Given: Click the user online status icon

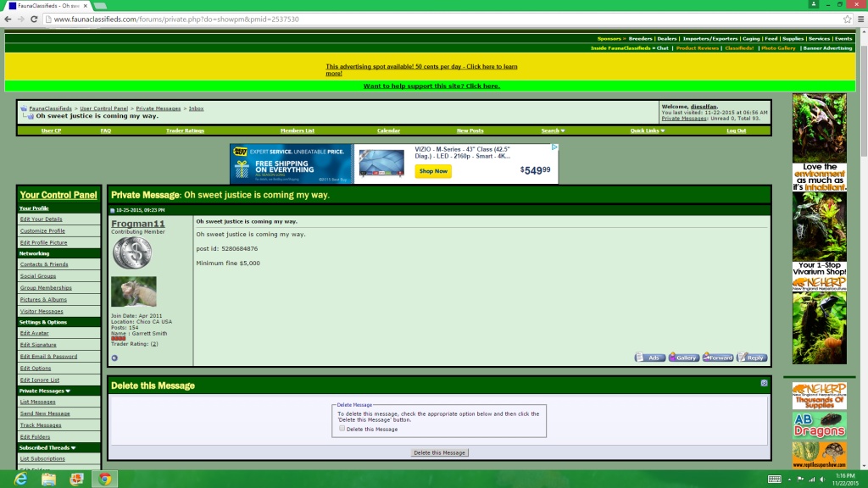Looking at the screenshot, I should (x=114, y=358).
